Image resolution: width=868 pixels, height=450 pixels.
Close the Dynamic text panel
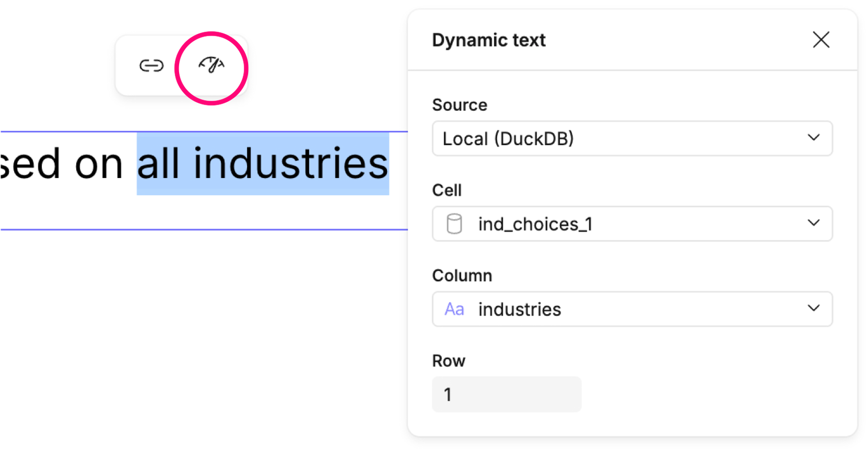pyautogui.click(x=821, y=40)
